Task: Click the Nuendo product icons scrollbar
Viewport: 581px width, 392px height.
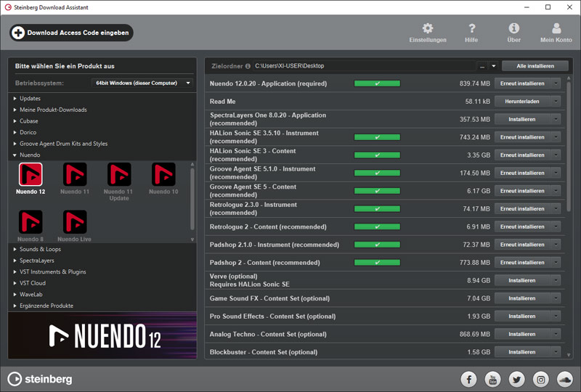Action: [192, 199]
